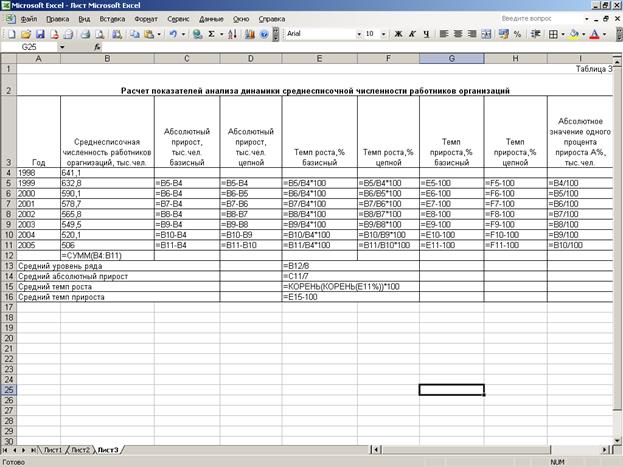623x467 pixels.
Task: Sort ascending using the A-Z sort icon
Action: coord(232,34)
